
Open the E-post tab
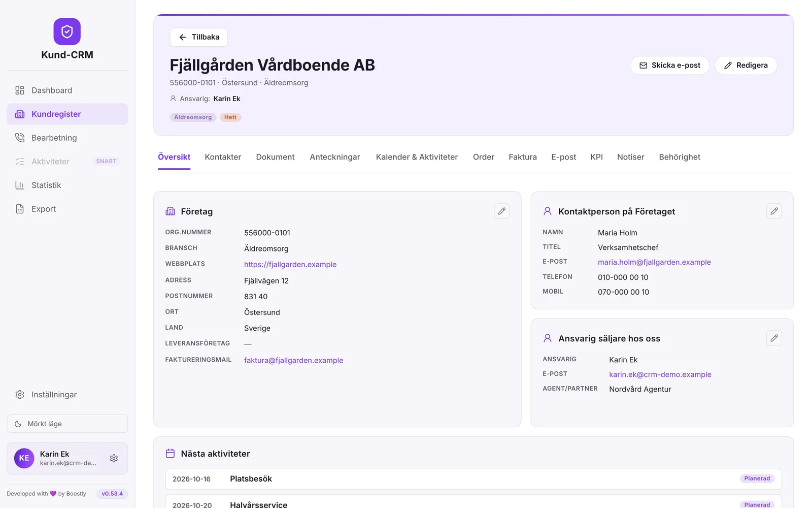point(563,157)
